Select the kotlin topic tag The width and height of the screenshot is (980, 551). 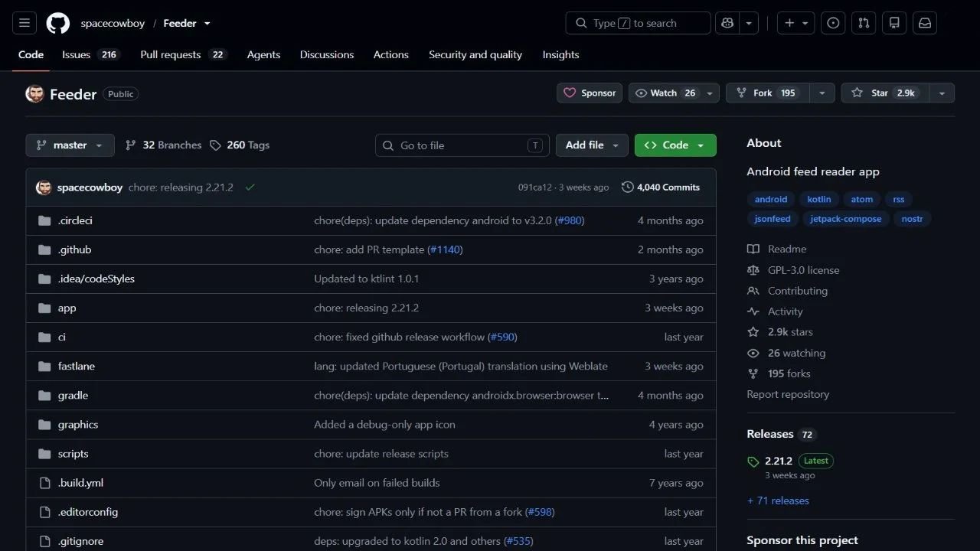[x=819, y=199]
